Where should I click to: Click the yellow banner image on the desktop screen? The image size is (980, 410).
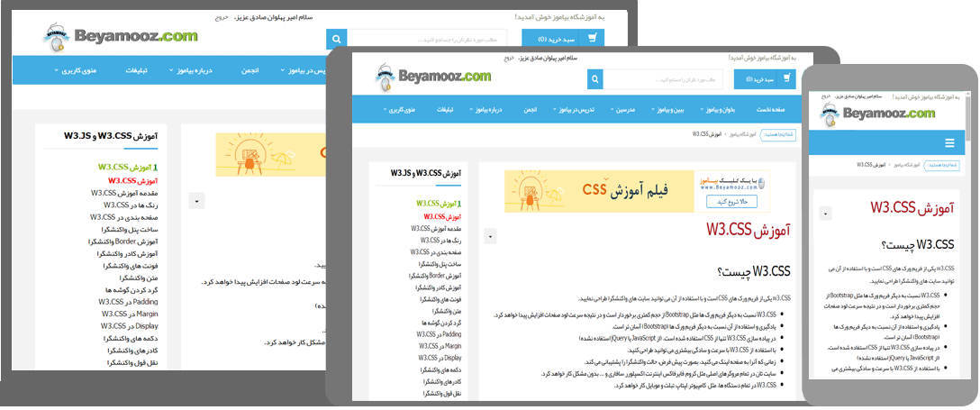click(269, 154)
